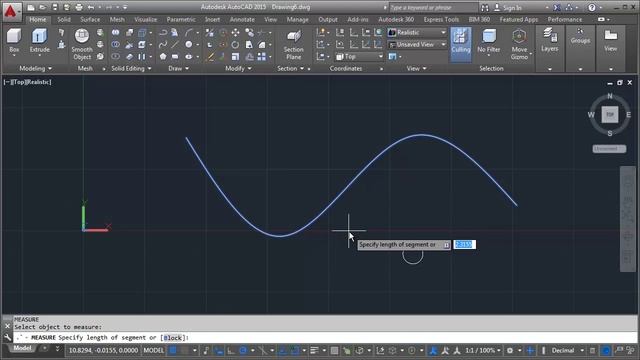Click the command line customize wrench icon
The height and width of the screenshot is (360, 640).
(x=7, y=337)
